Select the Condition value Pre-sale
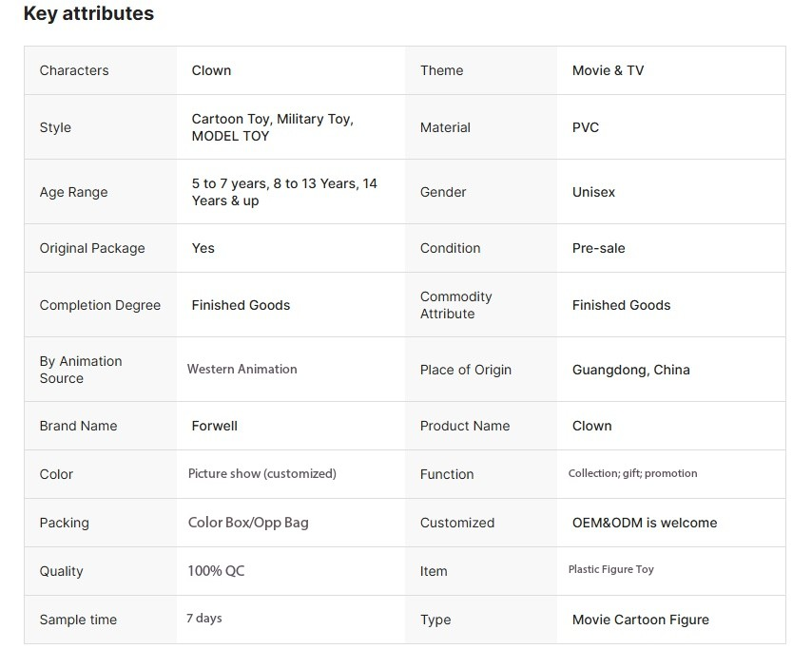Viewport: 812px width, 668px height. (x=598, y=248)
